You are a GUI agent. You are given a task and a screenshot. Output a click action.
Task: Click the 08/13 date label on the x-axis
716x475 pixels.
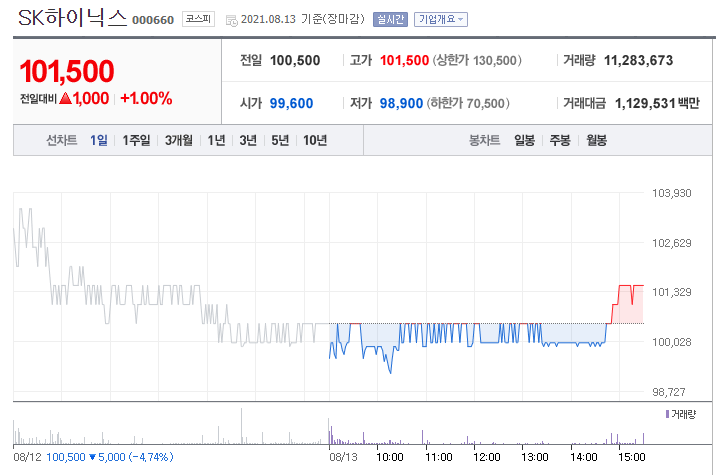pos(343,457)
